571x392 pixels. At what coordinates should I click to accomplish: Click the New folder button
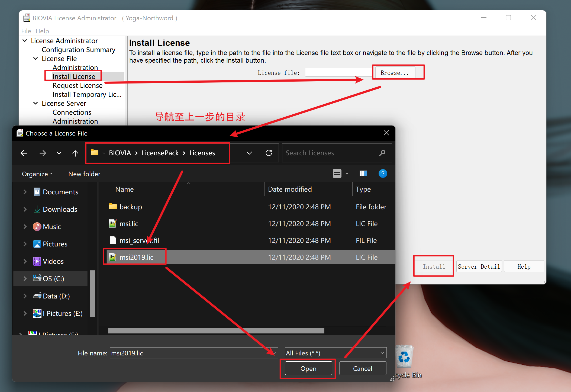pos(84,174)
